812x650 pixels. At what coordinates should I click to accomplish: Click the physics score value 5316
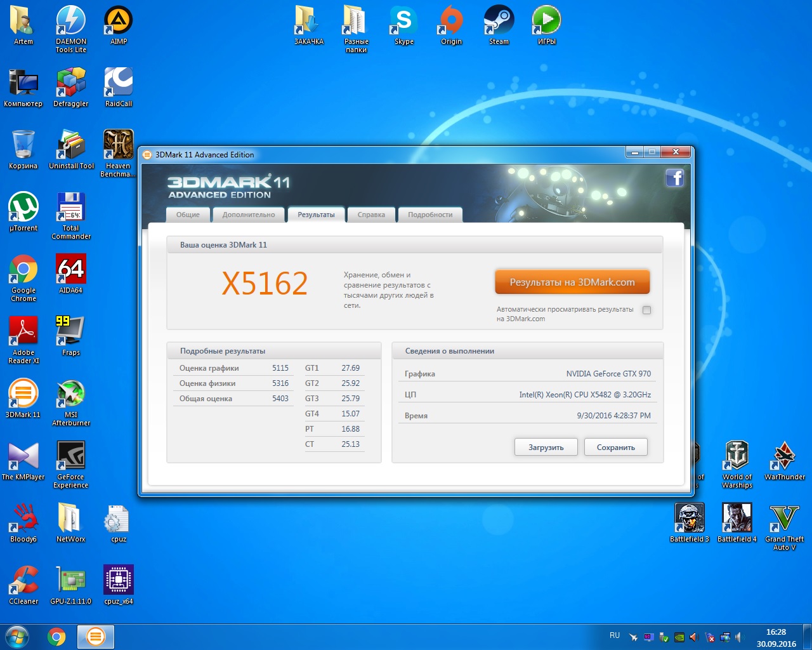point(280,383)
